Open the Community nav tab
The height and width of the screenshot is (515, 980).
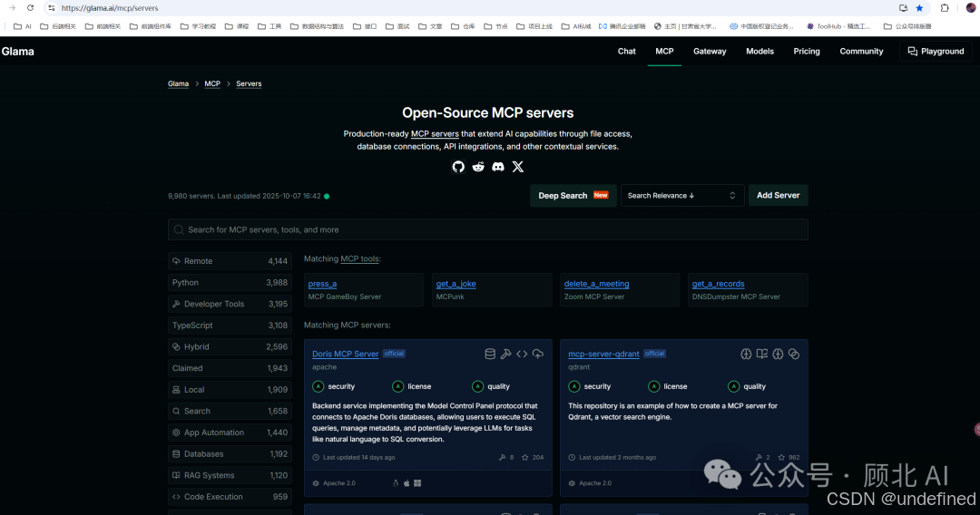pos(861,51)
